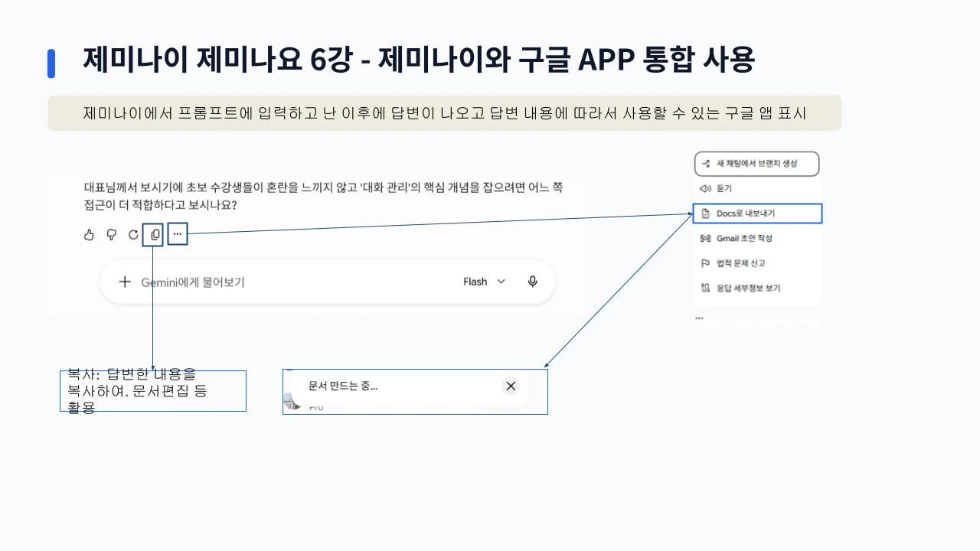Screen dimensions: 980x551
Task: Click the '문서 만드는 중...' status text
Action: (x=342, y=386)
